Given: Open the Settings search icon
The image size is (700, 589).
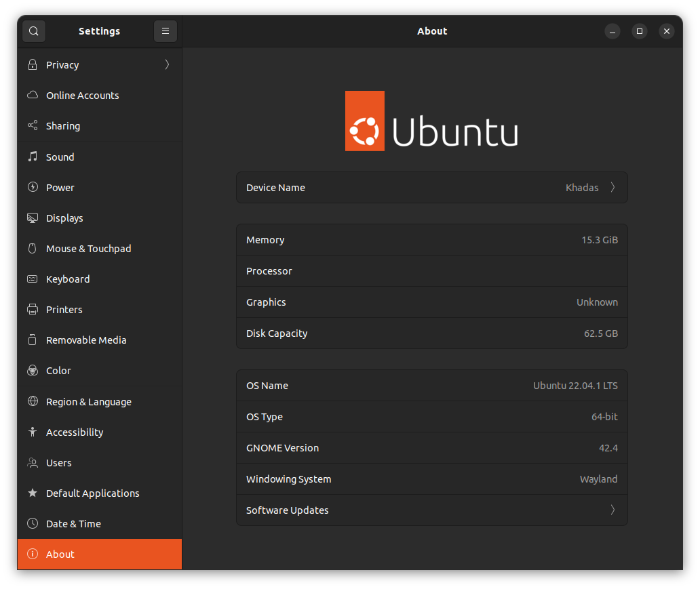Looking at the screenshot, I should pos(34,31).
